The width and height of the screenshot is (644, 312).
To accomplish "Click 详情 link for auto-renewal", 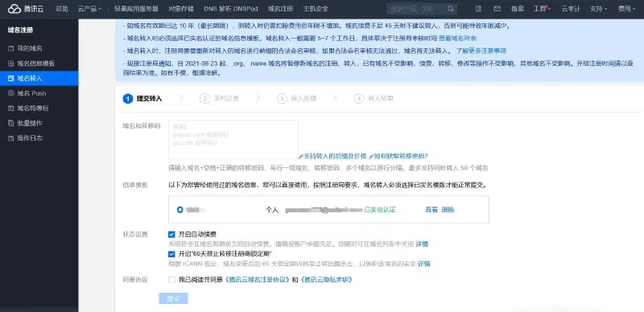I will tap(422, 244).
